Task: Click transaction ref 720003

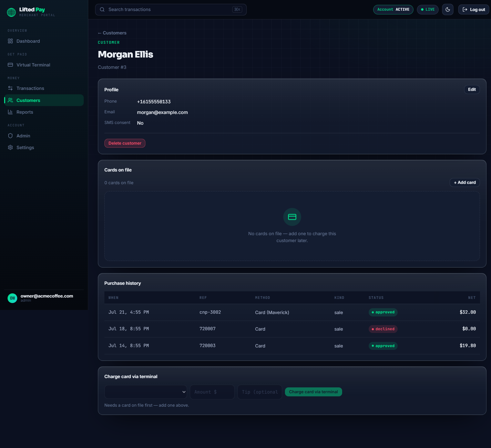Action: (x=207, y=346)
